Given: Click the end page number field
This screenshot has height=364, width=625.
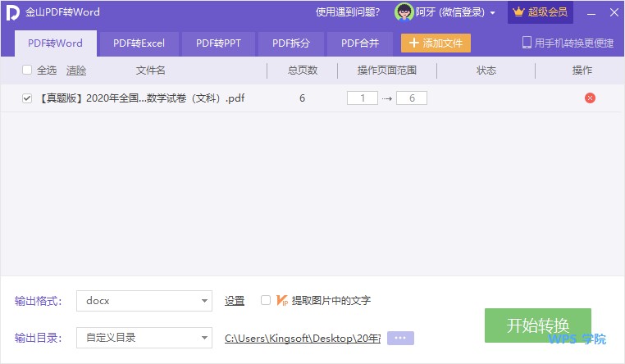Looking at the screenshot, I should pyautogui.click(x=411, y=98).
